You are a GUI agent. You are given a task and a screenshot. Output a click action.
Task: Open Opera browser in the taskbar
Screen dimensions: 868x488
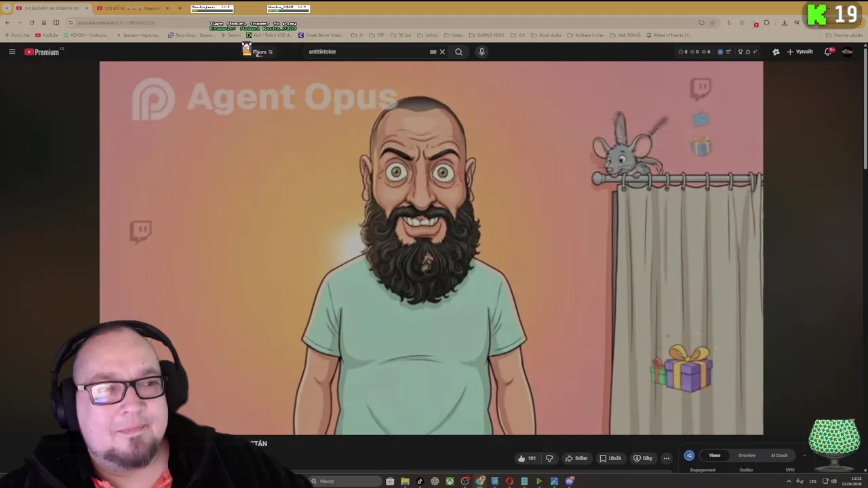pos(509,481)
